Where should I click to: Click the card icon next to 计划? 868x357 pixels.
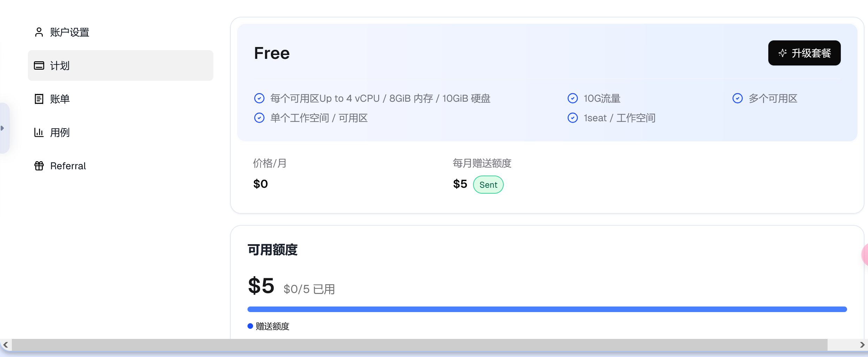(x=39, y=65)
